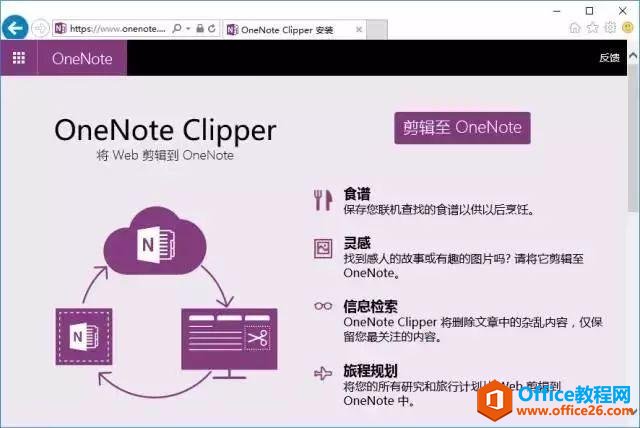Viewport: 640px width, 428px height.
Task: Refresh the page with the reload icon
Action: 211,29
